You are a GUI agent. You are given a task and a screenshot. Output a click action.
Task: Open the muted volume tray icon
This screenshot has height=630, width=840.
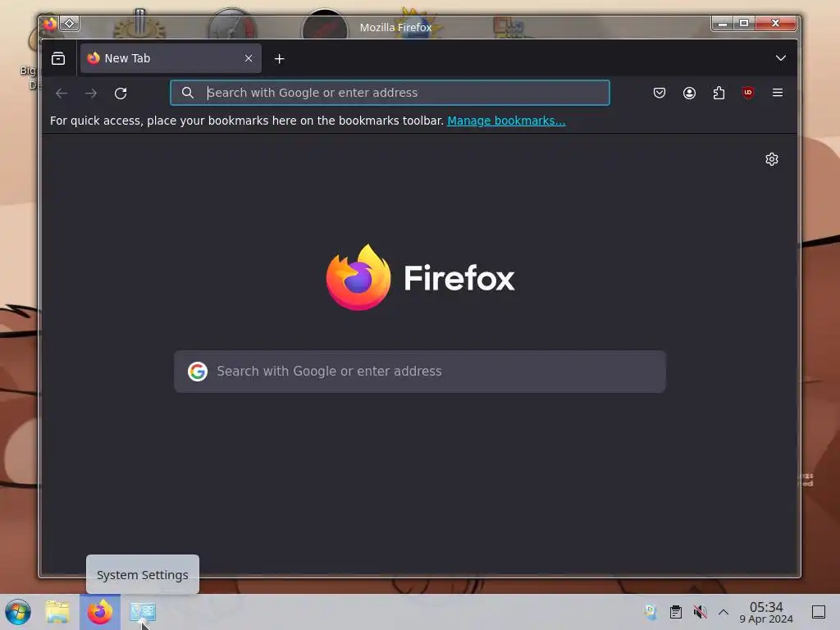(x=700, y=612)
